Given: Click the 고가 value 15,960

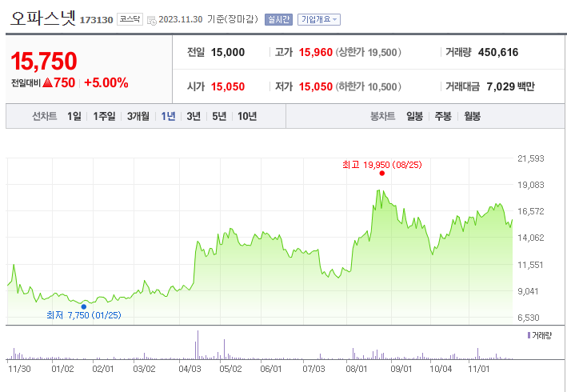Looking at the screenshot, I should [x=316, y=53].
